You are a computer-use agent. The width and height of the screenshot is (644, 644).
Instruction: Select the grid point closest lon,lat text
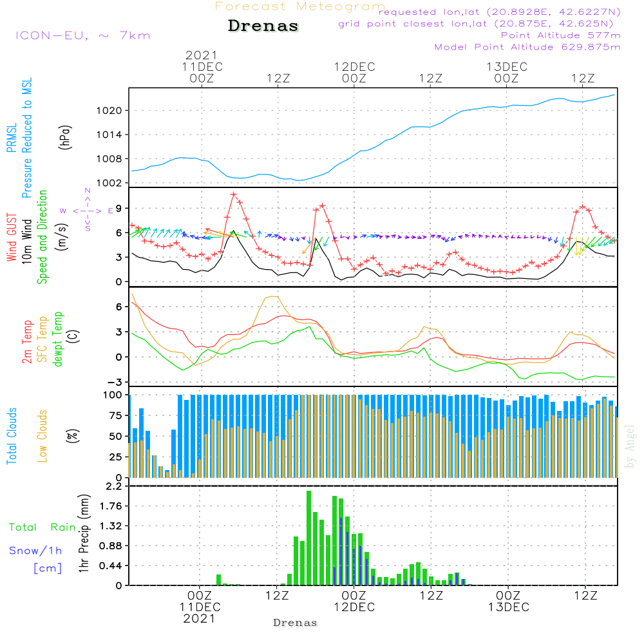pyautogui.click(x=476, y=24)
